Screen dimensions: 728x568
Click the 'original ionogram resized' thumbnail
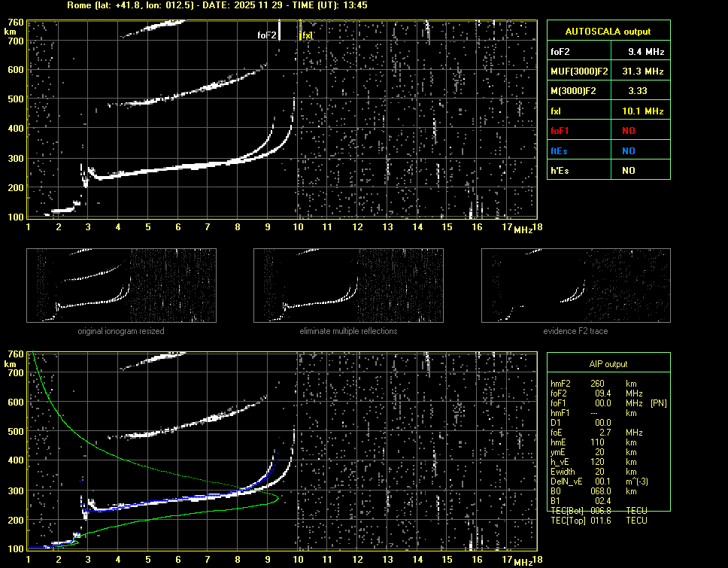pyautogui.click(x=121, y=286)
